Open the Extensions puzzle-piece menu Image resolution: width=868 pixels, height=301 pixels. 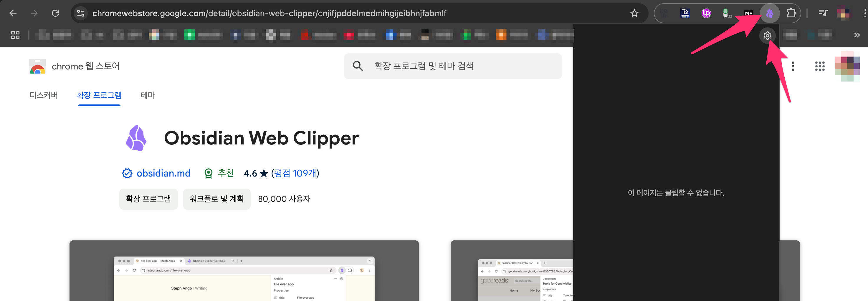click(791, 13)
